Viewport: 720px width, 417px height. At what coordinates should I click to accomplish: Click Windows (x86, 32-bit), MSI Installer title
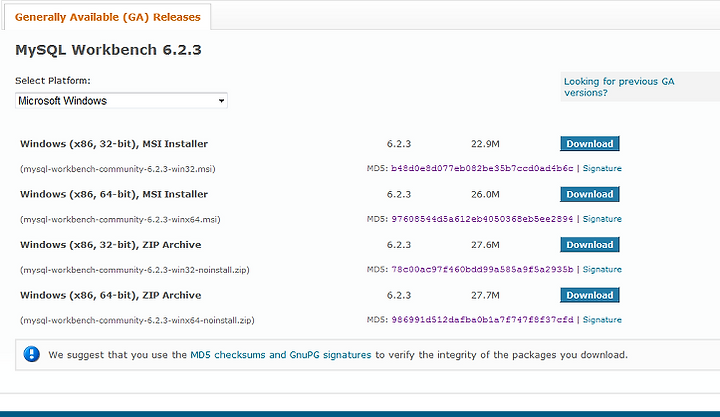click(x=114, y=144)
